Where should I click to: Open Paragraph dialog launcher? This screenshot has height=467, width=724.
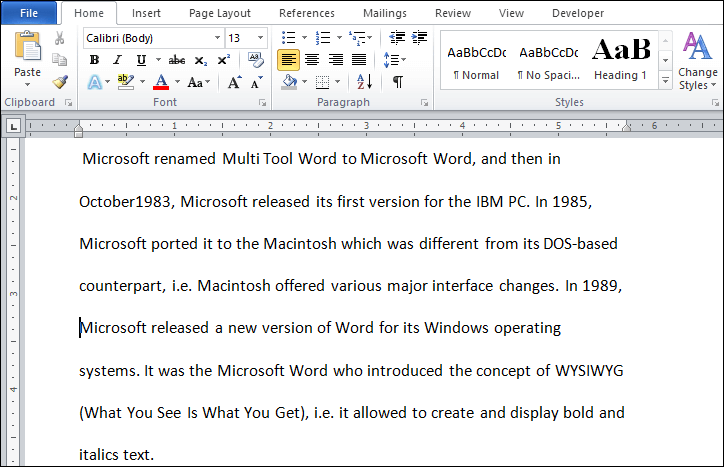[x=424, y=103]
